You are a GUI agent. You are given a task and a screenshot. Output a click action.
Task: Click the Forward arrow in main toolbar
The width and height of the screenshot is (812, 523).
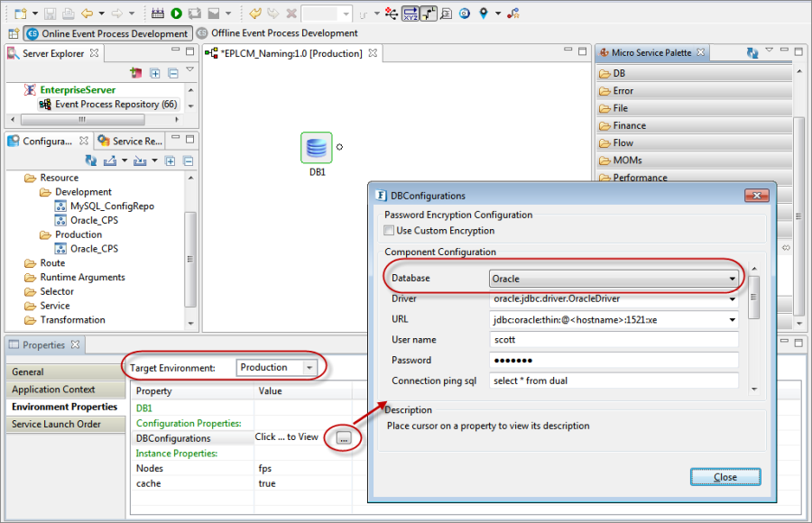(x=116, y=14)
